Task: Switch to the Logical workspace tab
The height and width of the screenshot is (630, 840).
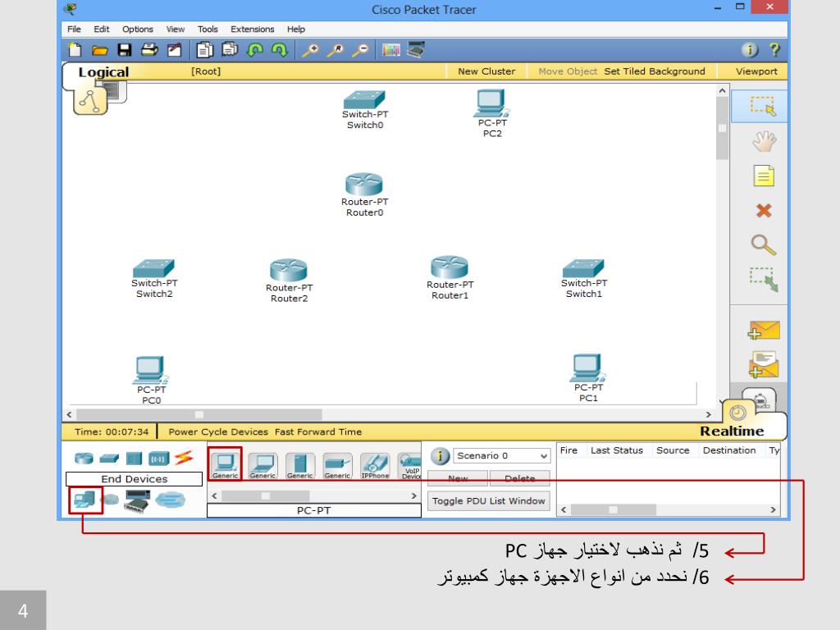Action: 103,72
